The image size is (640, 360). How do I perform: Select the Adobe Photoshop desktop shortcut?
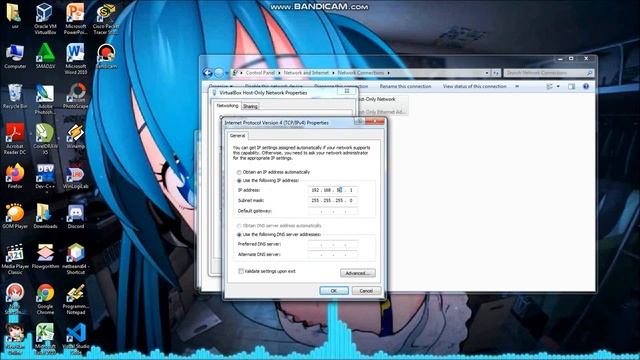[x=45, y=99]
